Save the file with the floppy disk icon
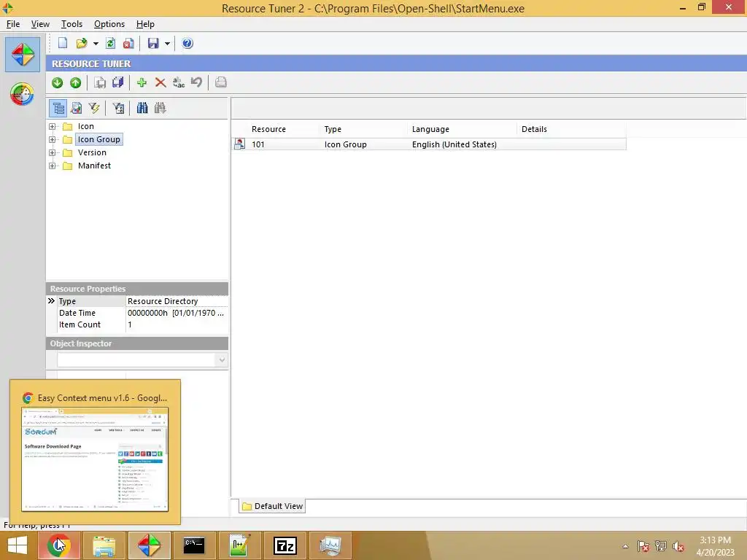The image size is (747, 560). coord(153,43)
